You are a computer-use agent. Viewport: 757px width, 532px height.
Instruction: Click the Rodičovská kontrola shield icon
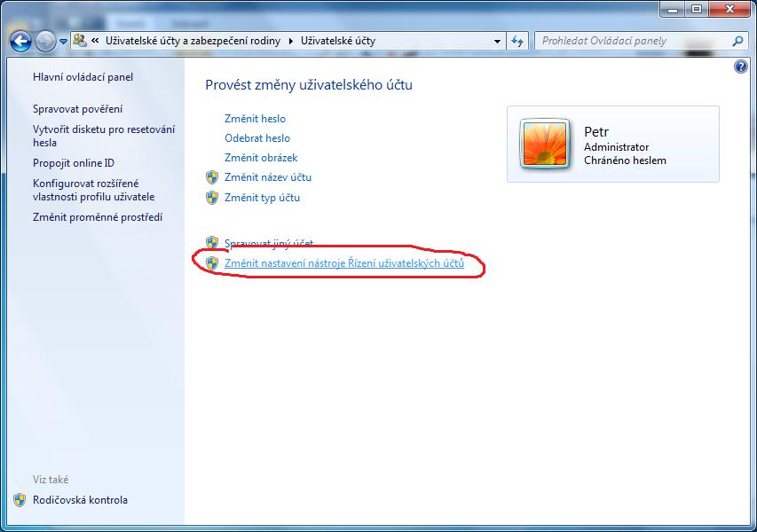coord(20,500)
